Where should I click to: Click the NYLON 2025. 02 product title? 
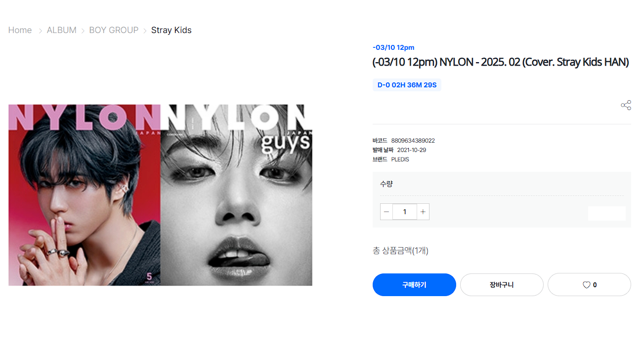pos(501,62)
